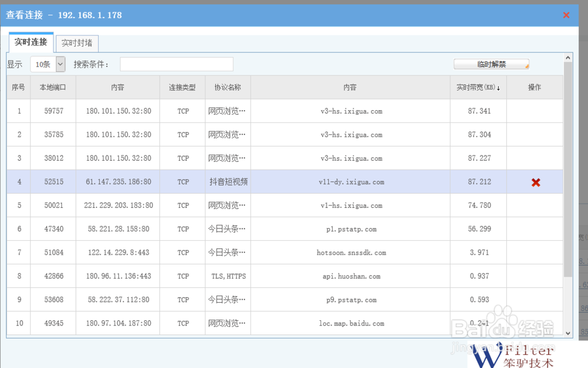
Task: Click IP 180.97.104.187:80 cell
Action: (x=118, y=323)
